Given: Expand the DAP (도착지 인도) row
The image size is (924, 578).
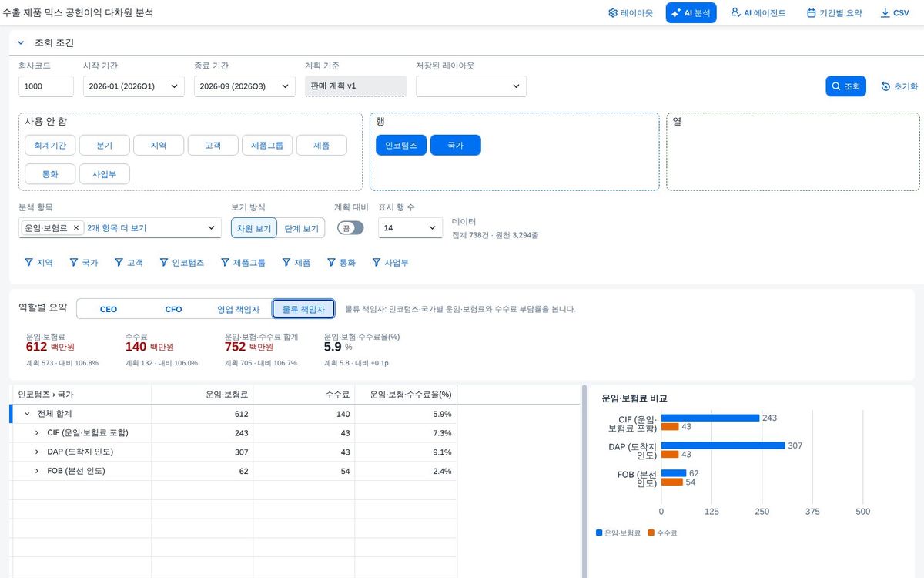Looking at the screenshot, I should 37,452.
